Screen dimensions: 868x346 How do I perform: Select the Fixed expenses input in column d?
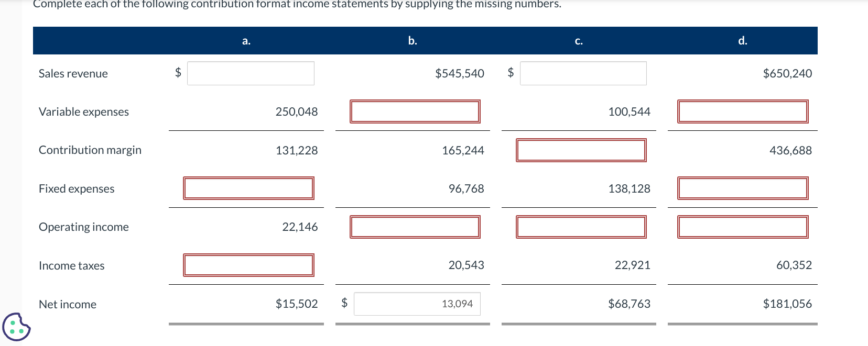[x=742, y=188]
